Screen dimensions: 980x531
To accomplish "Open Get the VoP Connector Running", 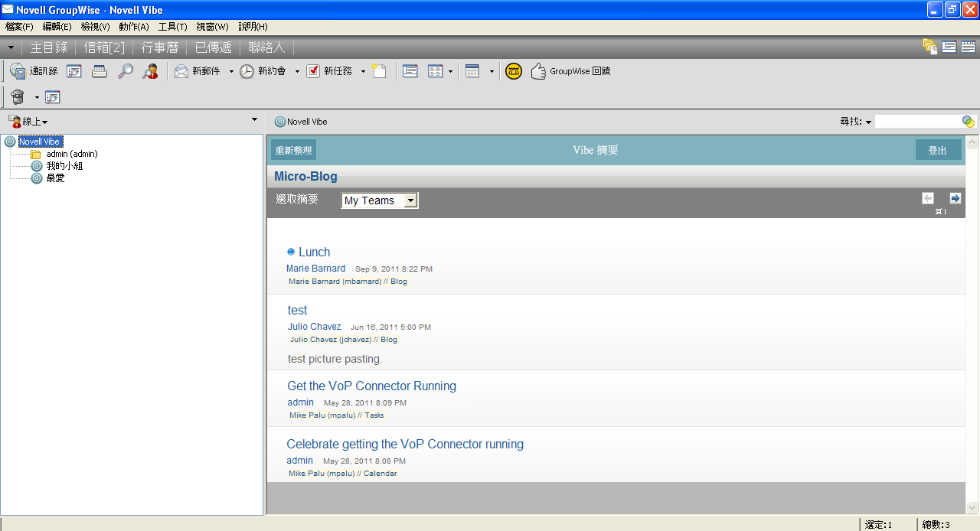I will [371, 386].
